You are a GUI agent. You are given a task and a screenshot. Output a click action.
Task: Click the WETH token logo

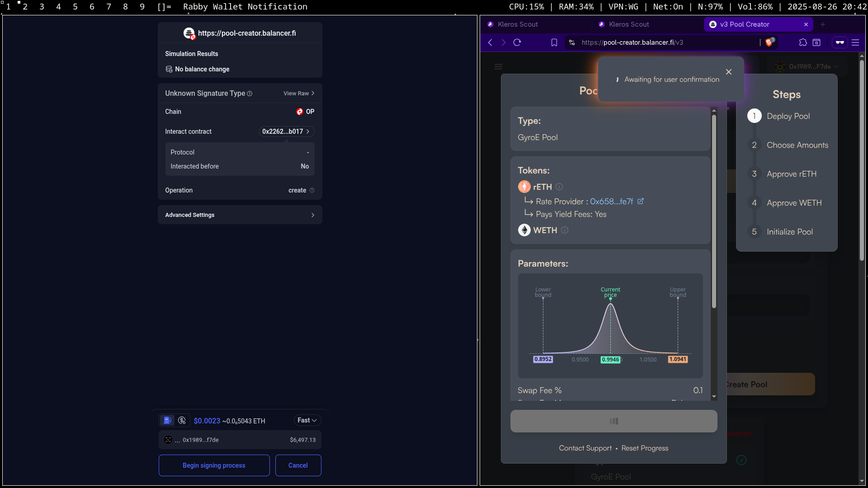point(524,230)
